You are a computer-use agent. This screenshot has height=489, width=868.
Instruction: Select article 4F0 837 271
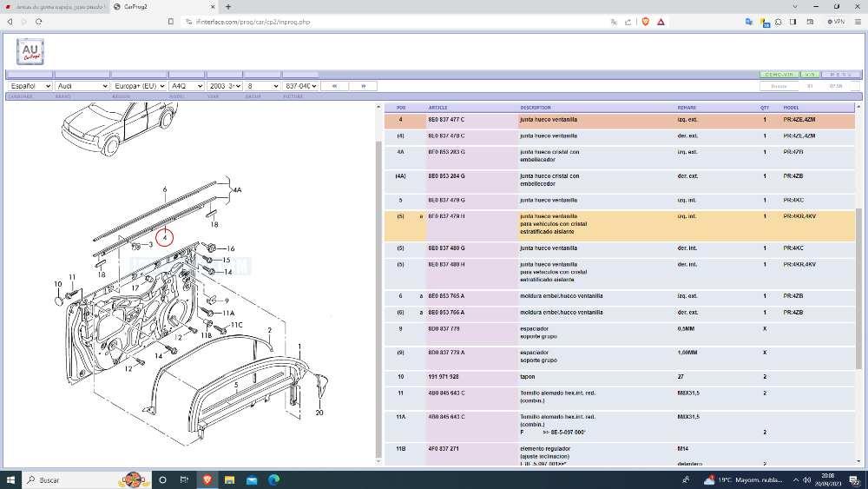[444, 448]
